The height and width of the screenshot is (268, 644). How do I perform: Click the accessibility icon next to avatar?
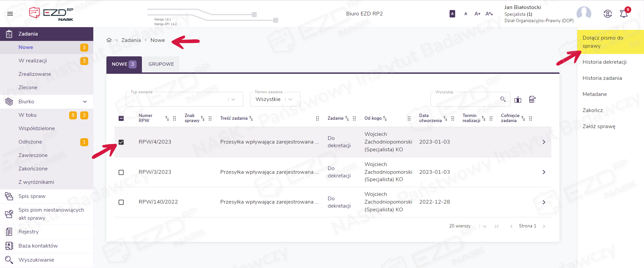tap(607, 14)
